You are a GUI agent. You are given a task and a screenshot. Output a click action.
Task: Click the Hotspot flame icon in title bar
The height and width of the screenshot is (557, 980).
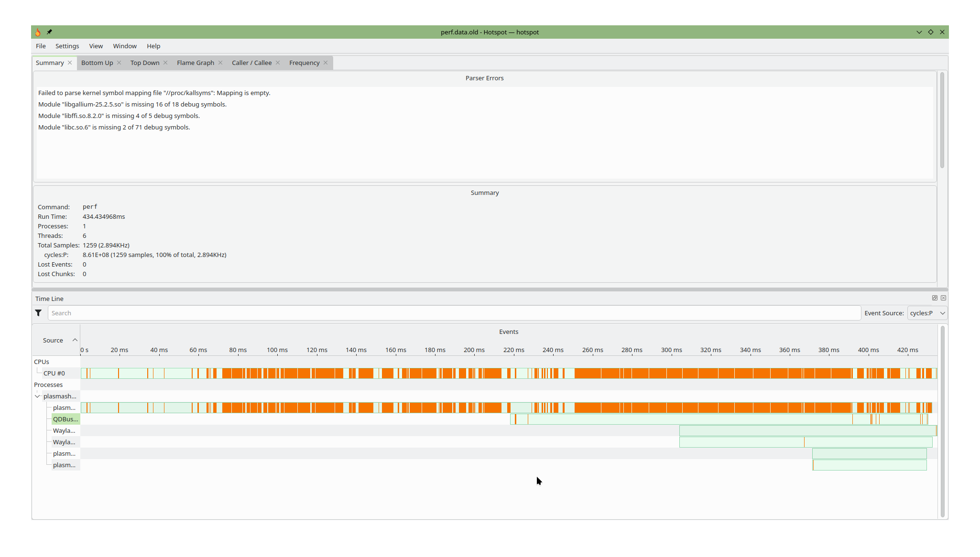coord(38,32)
